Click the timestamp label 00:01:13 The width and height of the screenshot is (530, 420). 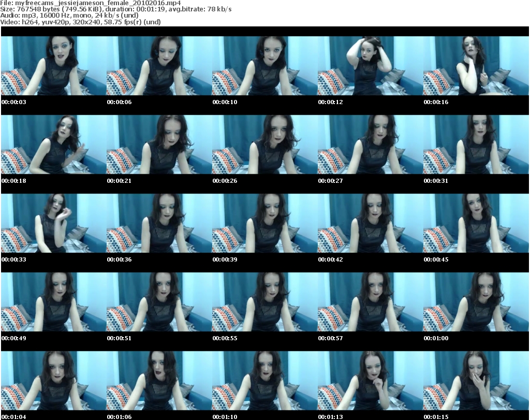(330, 417)
